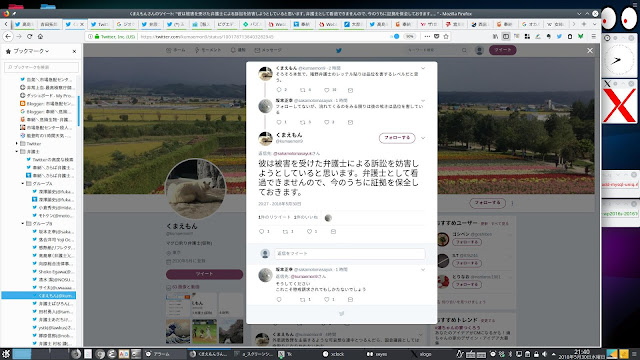640x360 pixels.
Task: Show all tabs with the tab list chevron
Action: coord(594,24)
